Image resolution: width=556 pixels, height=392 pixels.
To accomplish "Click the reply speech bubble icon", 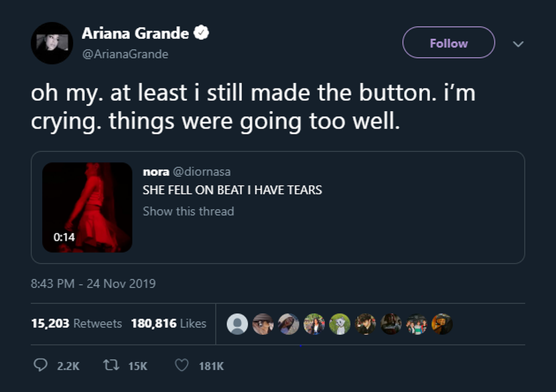I will click(41, 365).
